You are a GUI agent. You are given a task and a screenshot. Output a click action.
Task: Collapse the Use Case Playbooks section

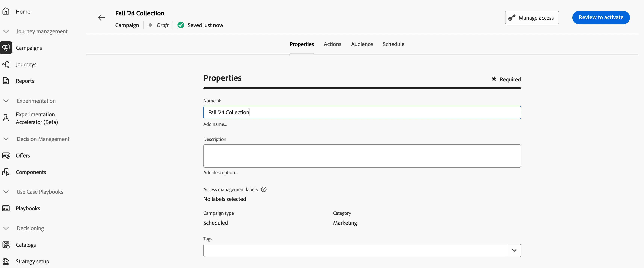(x=6, y=192)
